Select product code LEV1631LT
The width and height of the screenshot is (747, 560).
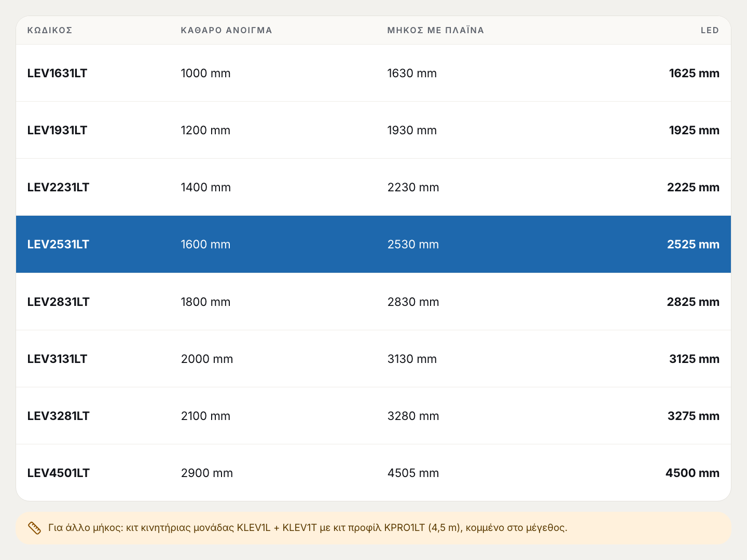[57, 73]
